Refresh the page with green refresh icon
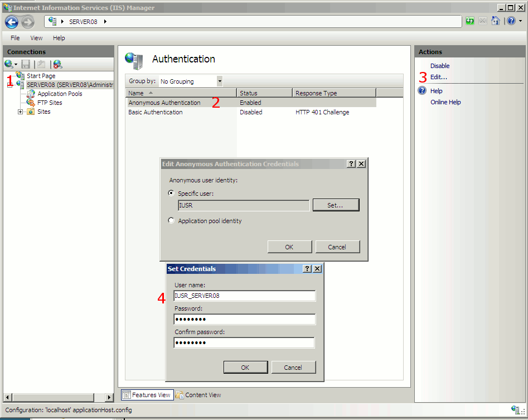Viewport: 528px width, 420px height. coord(470,21)
